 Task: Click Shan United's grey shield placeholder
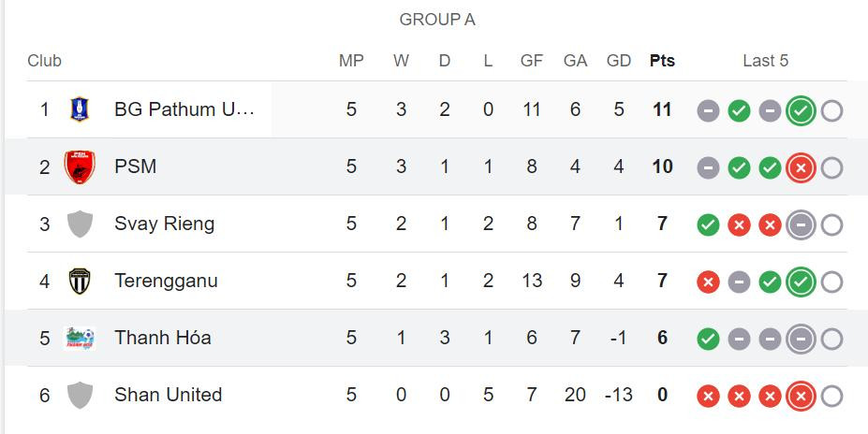[80, 395]
